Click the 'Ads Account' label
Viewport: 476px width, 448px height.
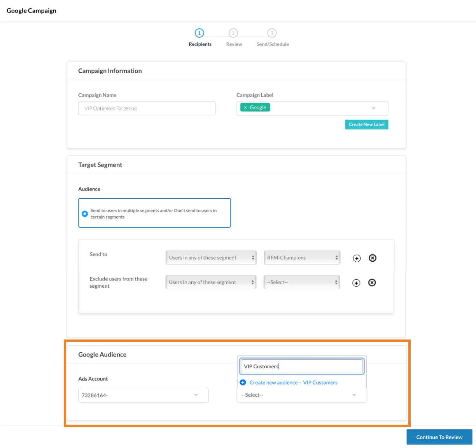coord(93,379)
